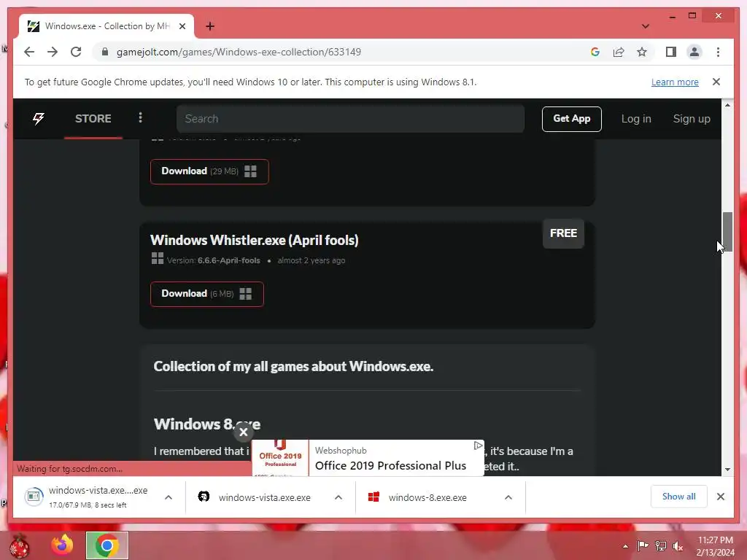
Task: Dismiss the Chrome update notice
Action: [x=716, y=82]
